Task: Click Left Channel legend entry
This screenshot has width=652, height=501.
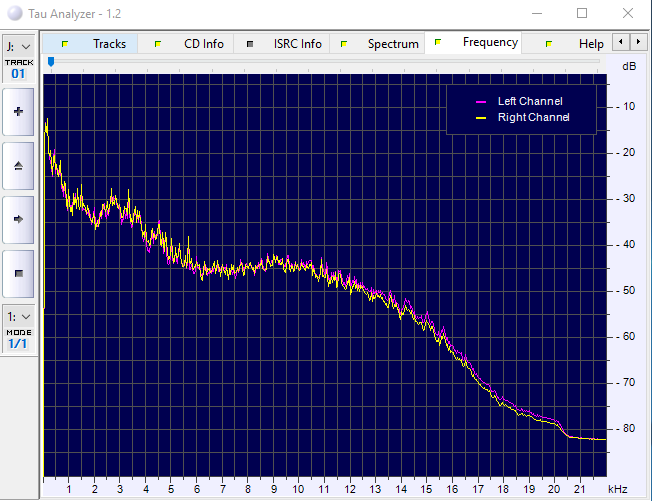Action: [529, 101]
